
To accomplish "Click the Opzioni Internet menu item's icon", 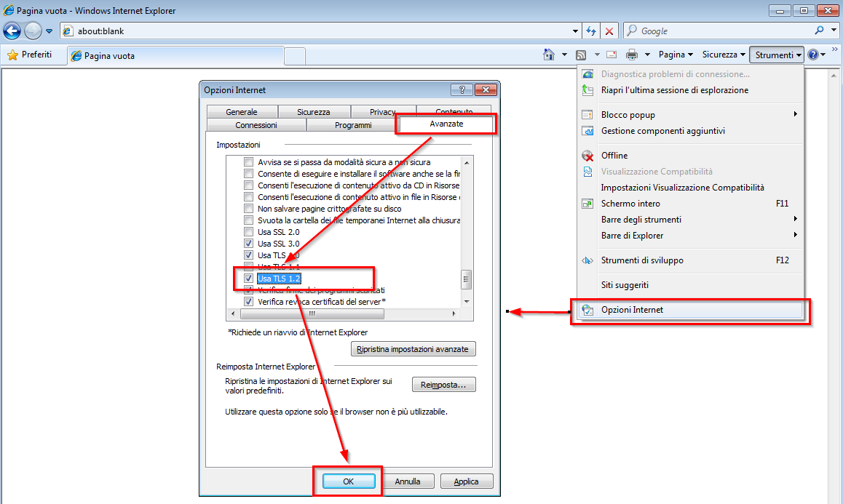I will click(x=587, y=310).
